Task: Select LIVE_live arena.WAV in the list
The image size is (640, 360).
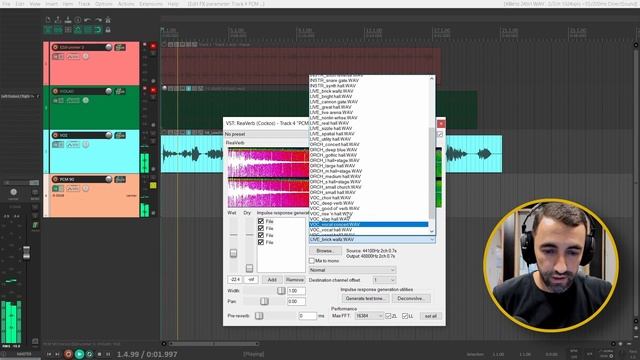Action: click(369, 112)
